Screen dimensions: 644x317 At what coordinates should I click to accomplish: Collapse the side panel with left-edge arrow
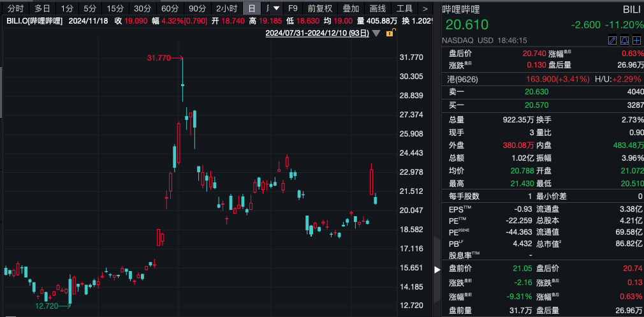click(437, 270)
